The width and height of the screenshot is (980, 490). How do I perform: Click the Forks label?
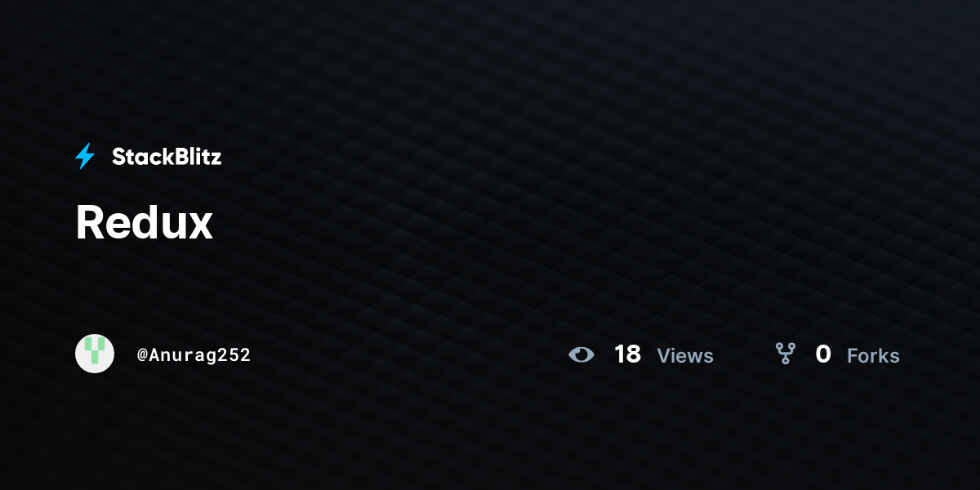tap(873, 356)
